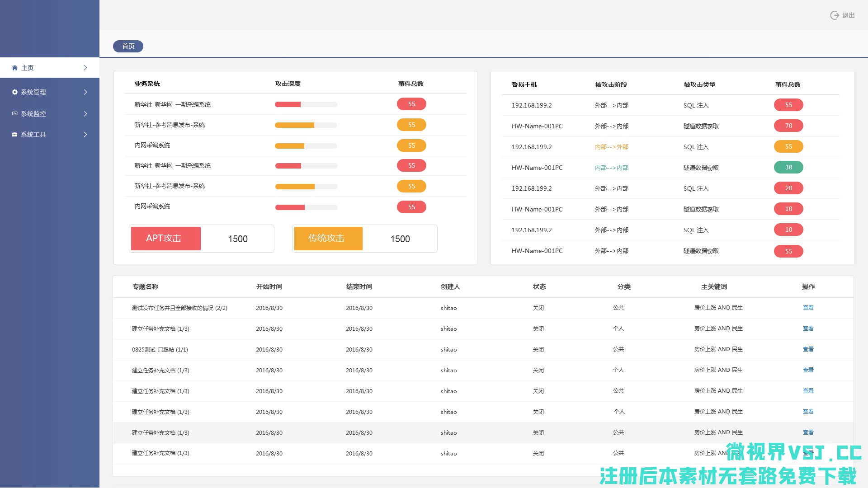Click the monitor icon beside 系统监控

click(14, 114)
